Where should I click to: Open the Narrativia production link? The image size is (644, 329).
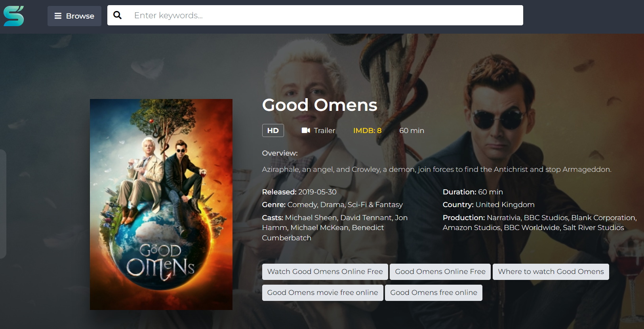coord(503,218)
